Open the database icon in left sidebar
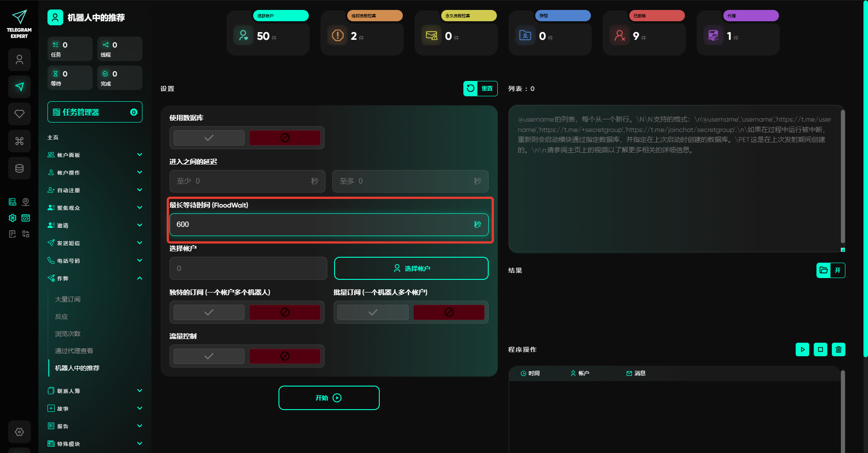This screenshot has width=868, height=453. tap(19, 168)
